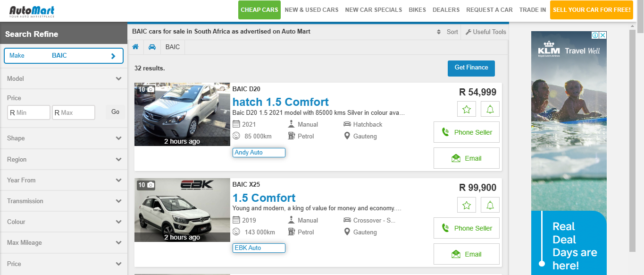The image size is (644, 275).
Task: Click the camera photo count on the D20 image
Action: coord(146,89)
